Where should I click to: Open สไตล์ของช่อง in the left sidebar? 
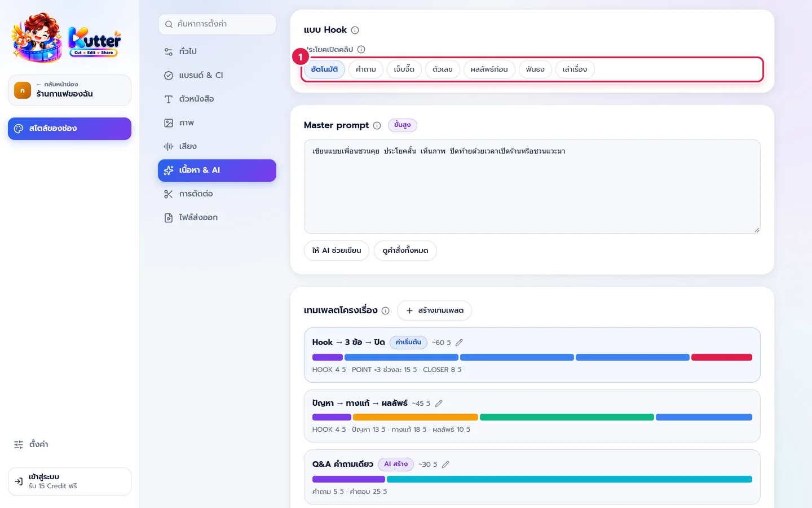pos(69,129)
